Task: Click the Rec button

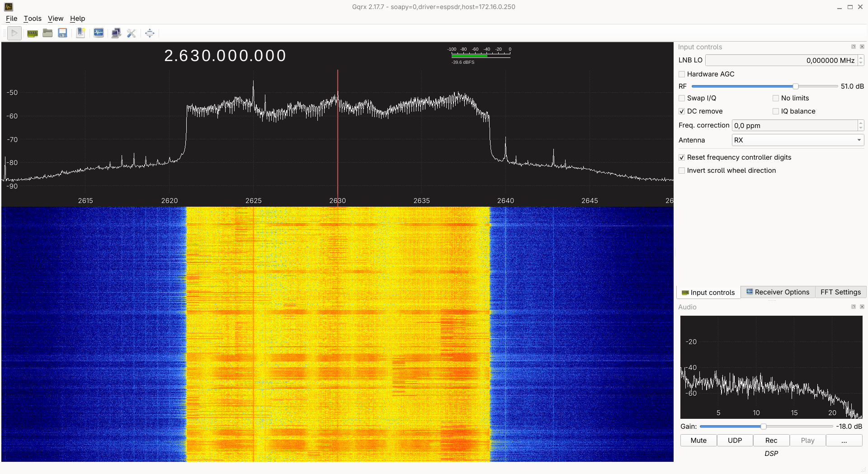Action: [x=771, y=441]
